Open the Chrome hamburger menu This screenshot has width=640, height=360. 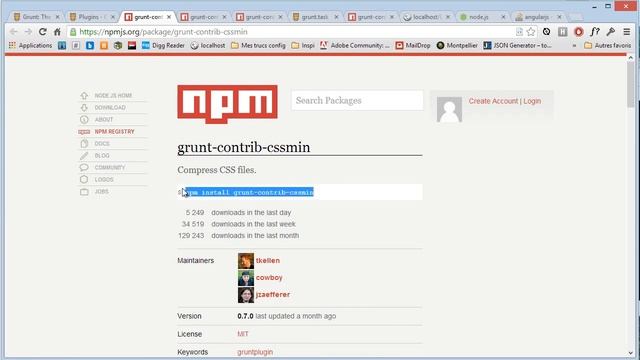coord(627,32)
